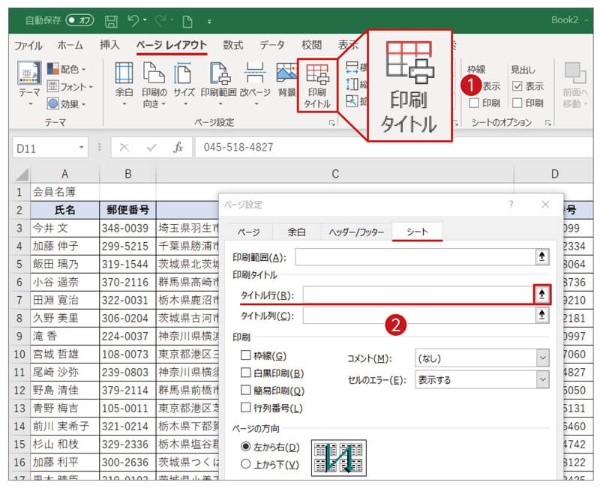Viewport: 600px width, 488px height.
Task: Click the Redo arrow icon
Action: pyautogui.click(x=161, y=20)
